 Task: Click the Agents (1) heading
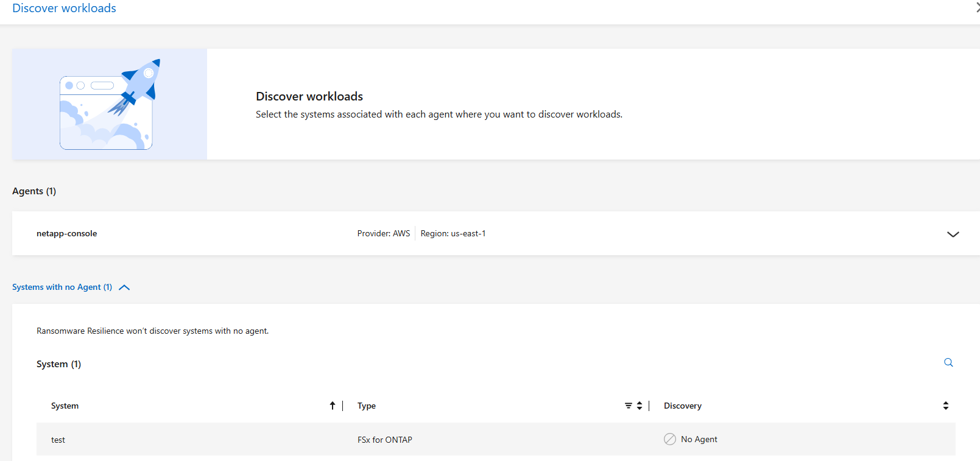coord(34,191)
